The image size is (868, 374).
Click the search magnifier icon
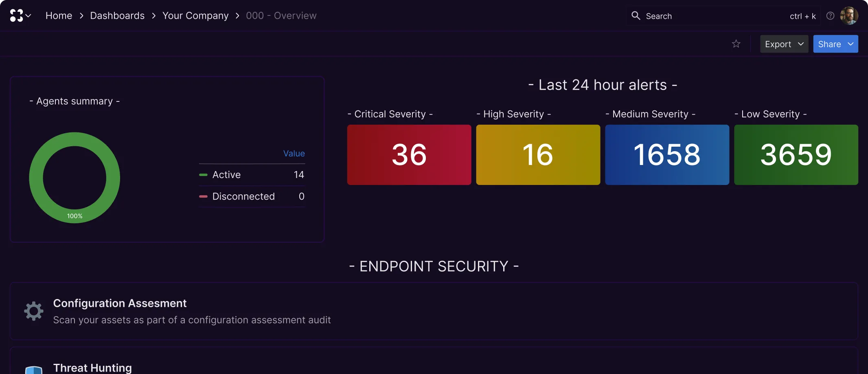coord(636,15)
